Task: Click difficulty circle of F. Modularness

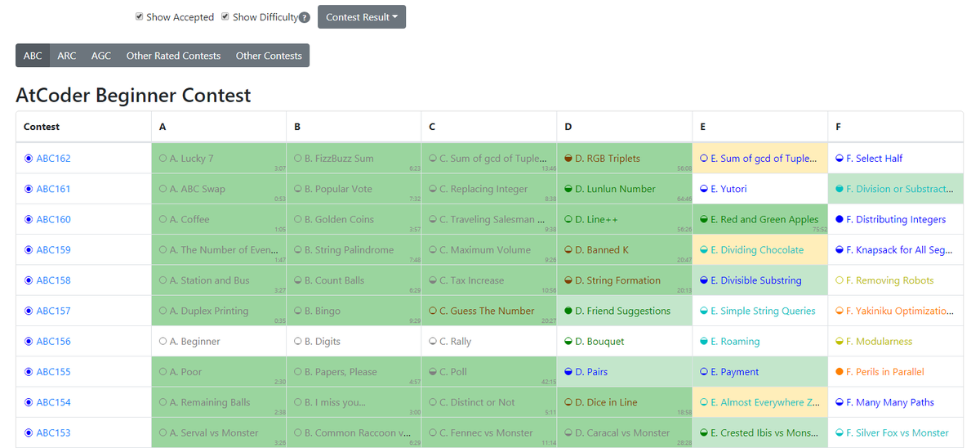Action: 840,342
